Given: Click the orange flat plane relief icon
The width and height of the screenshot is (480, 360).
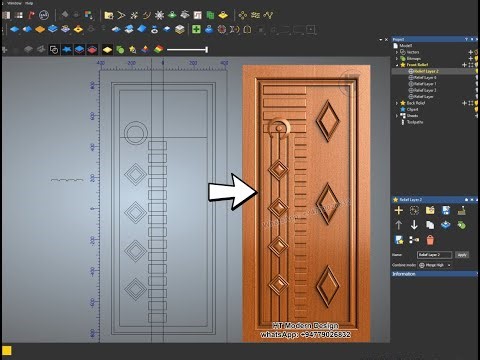Looking at the screenshot, I should point(40,30).
